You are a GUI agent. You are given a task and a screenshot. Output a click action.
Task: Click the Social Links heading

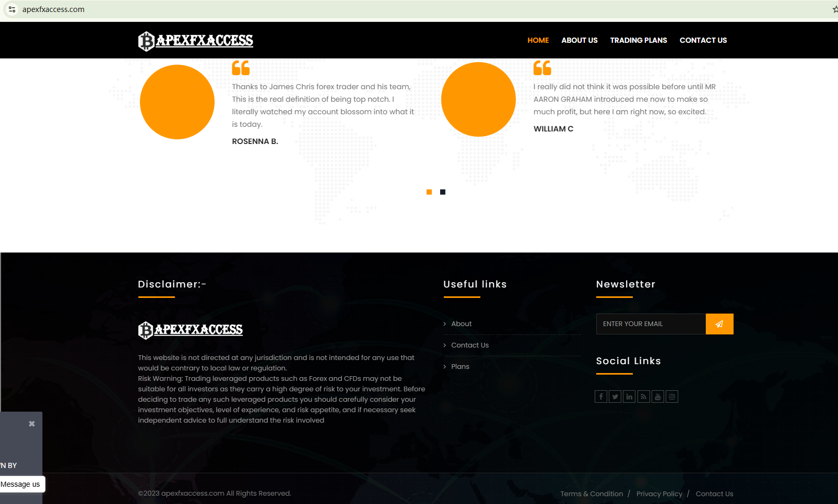629,361
